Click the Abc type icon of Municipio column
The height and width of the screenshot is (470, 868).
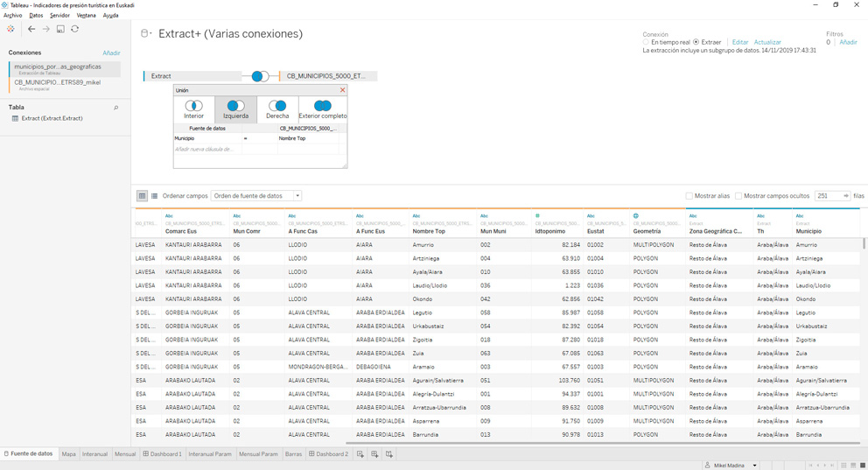pyautogui.click(x=800, y=216)
